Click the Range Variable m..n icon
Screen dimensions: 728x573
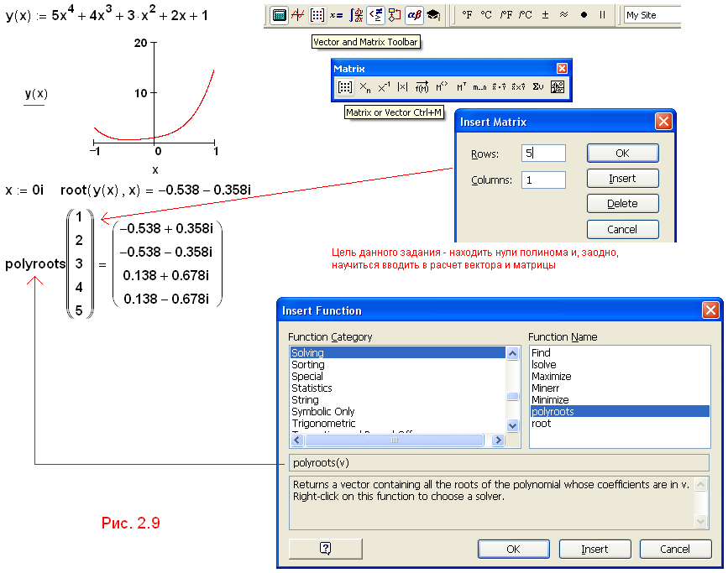(480, 86)
